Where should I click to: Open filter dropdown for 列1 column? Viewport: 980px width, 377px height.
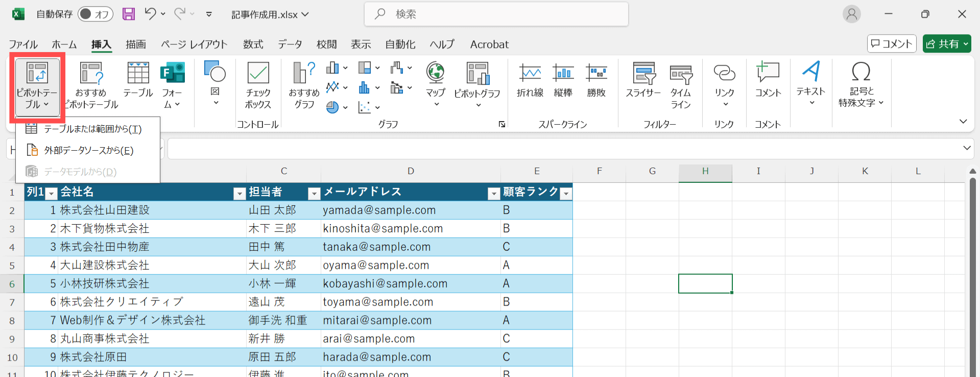click(x=51, y=194)
